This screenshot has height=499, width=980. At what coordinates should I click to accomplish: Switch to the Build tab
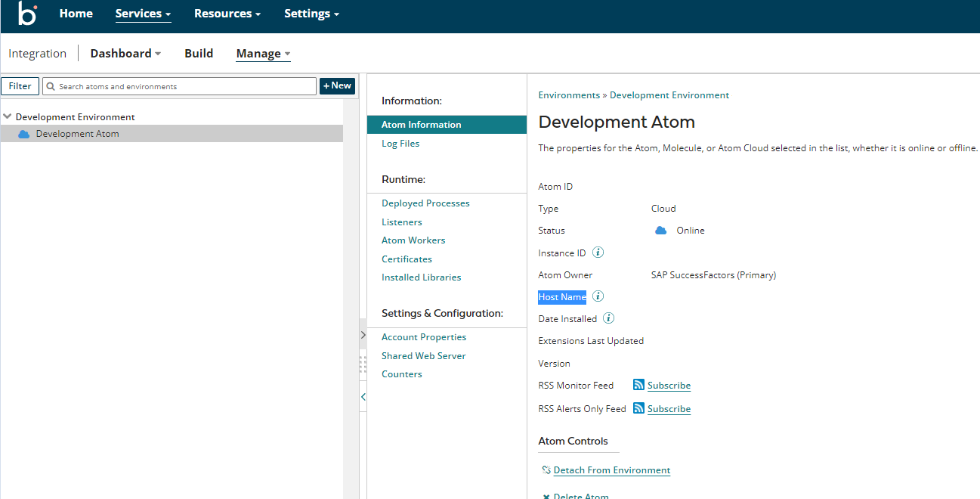click(x=199, y=54)
